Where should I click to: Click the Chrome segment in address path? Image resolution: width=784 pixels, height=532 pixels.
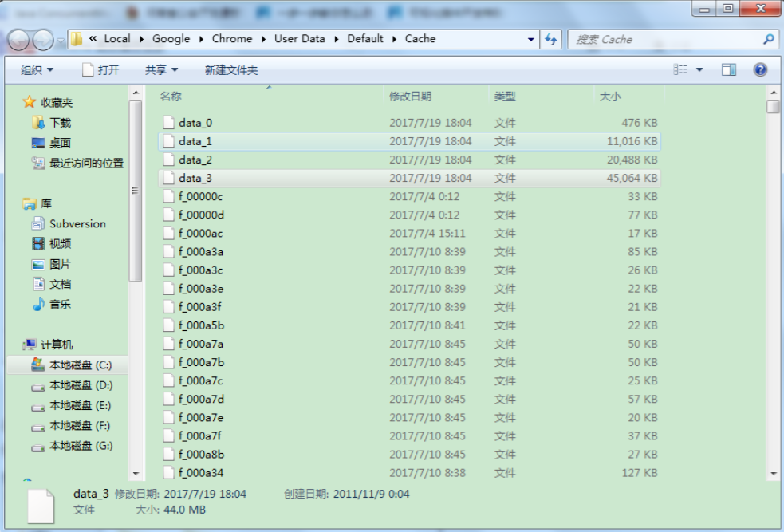[232, 39]
